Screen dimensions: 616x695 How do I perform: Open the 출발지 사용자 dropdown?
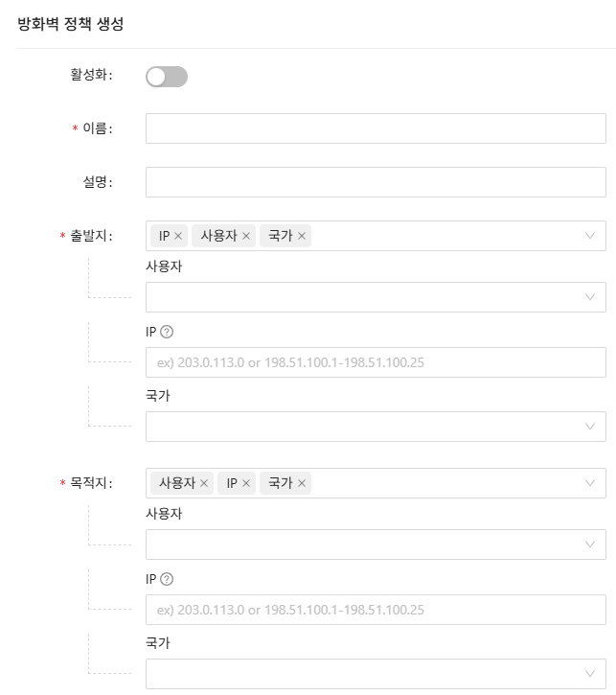[375, 297]
